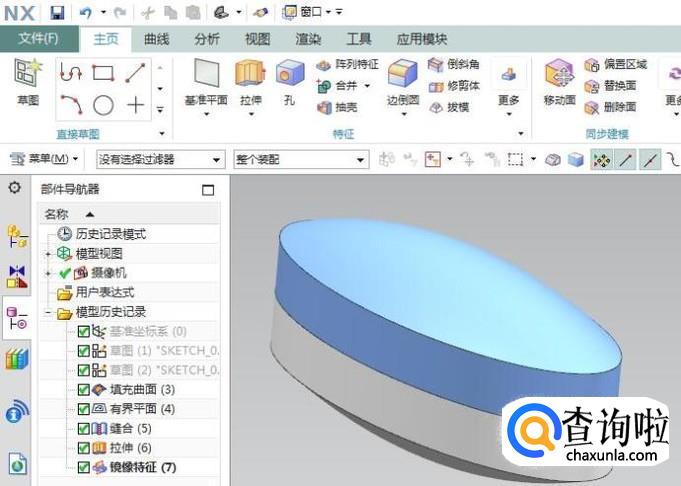Toggle checkbox for 草图 (1) SKETCH

83,351
